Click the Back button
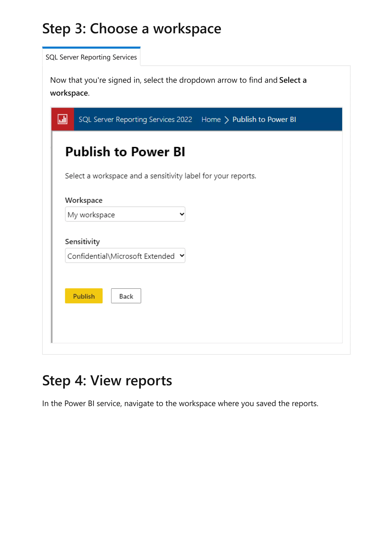The height and width of the screenshot is (555, 392). click(126, 296)
